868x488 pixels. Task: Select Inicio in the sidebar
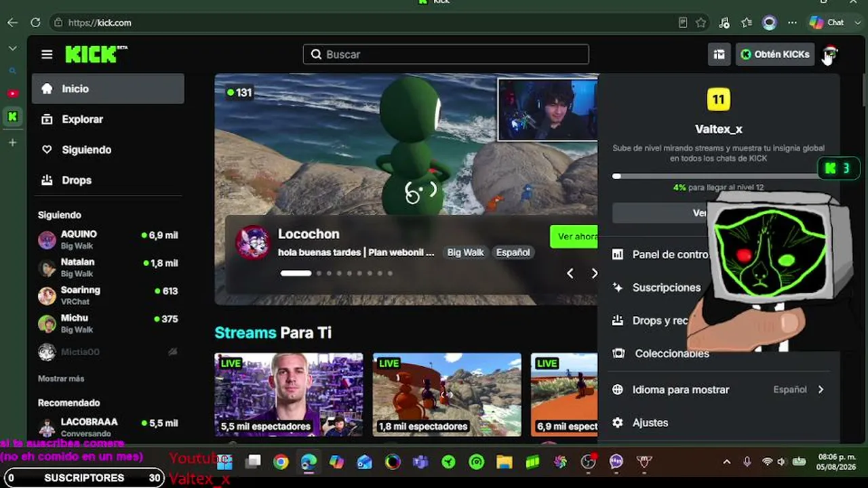click(108, 89)
